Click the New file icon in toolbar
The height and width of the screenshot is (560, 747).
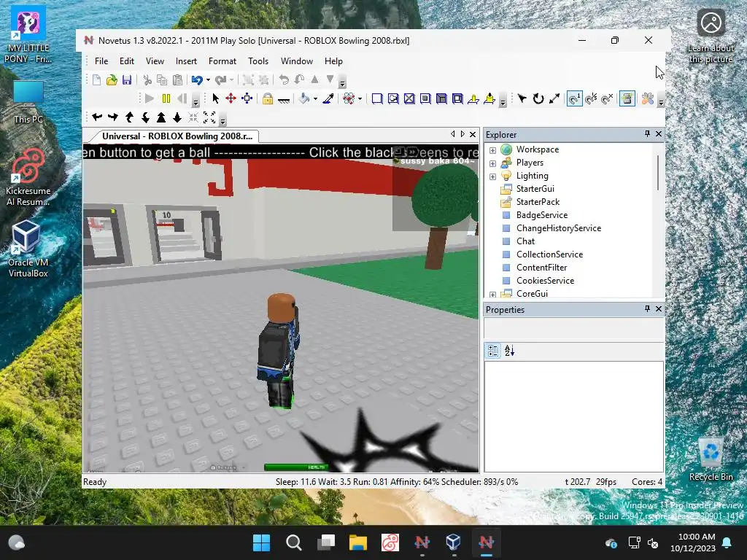(97, 80)
